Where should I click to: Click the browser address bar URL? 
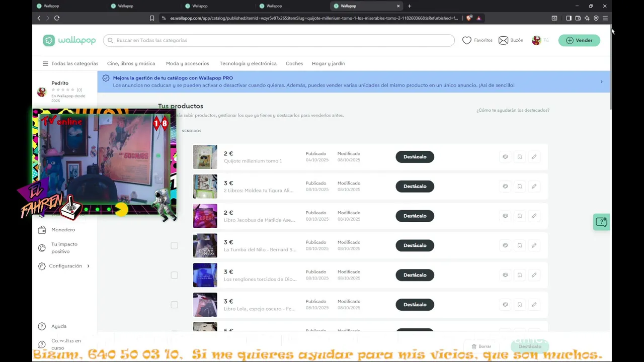click(314, 18)
